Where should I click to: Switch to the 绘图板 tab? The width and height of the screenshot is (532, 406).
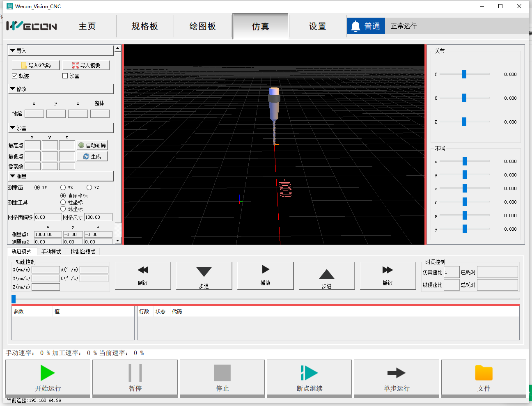[202, 26]
